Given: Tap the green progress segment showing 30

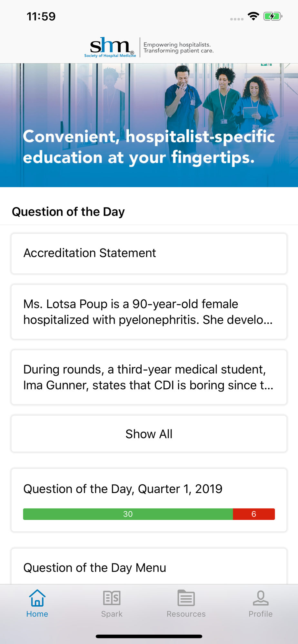Looking at the screenshot, I should (x=128, y=514).
